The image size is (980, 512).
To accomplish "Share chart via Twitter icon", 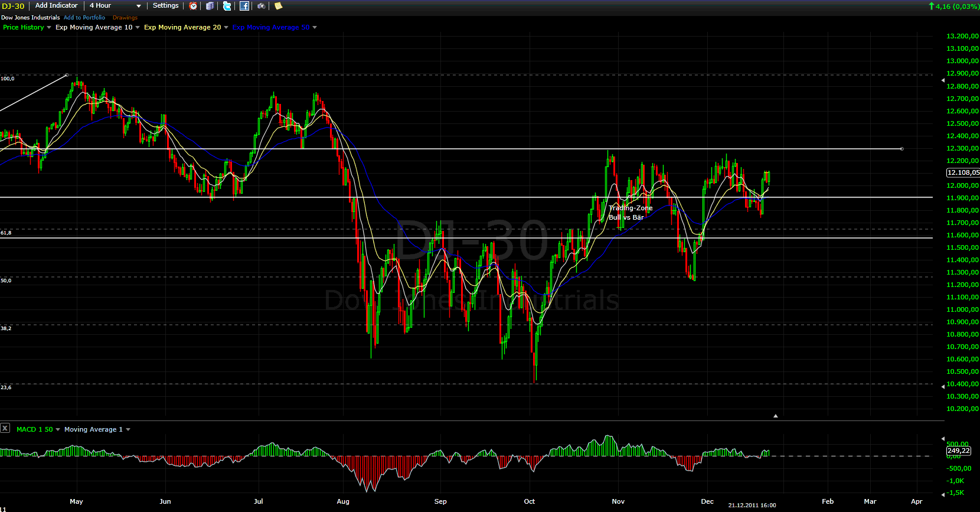I will coord(227,6).
